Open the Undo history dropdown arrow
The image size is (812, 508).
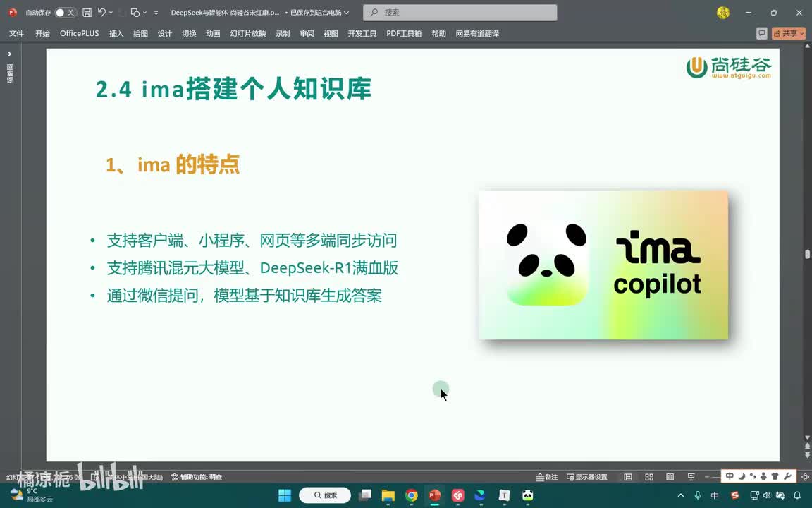coord(111,13)
